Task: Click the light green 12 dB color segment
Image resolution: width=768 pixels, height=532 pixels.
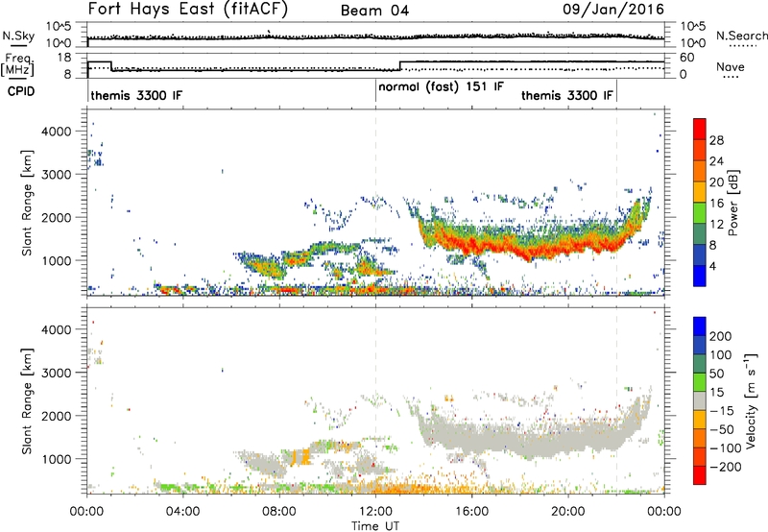Action: [700, 212]
